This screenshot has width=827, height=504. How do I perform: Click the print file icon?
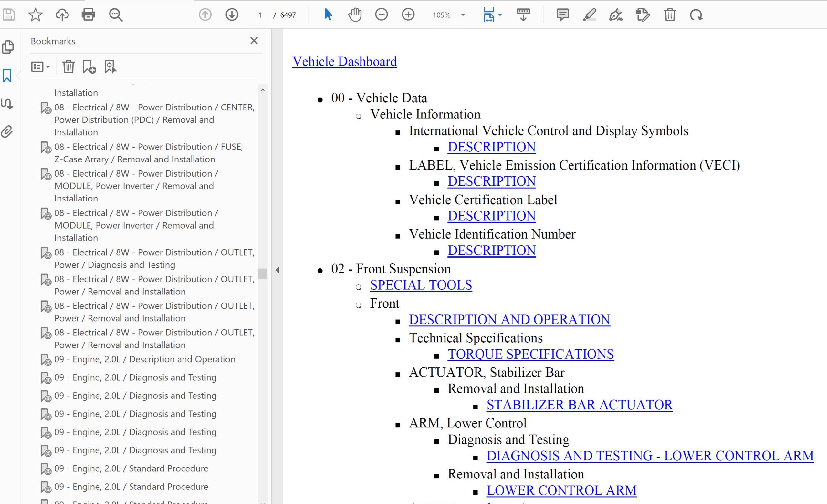pyautogui.click(x=88, y=15)
